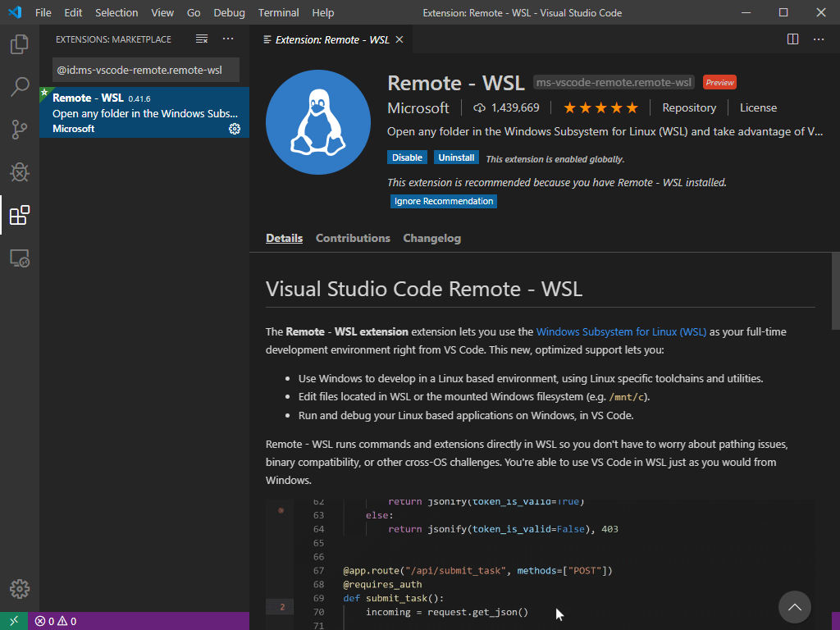Switch to the Details tab
Image resolution: width=840 pixels, height=630 pixels.
pyautogui.click(x=284, y=238)
